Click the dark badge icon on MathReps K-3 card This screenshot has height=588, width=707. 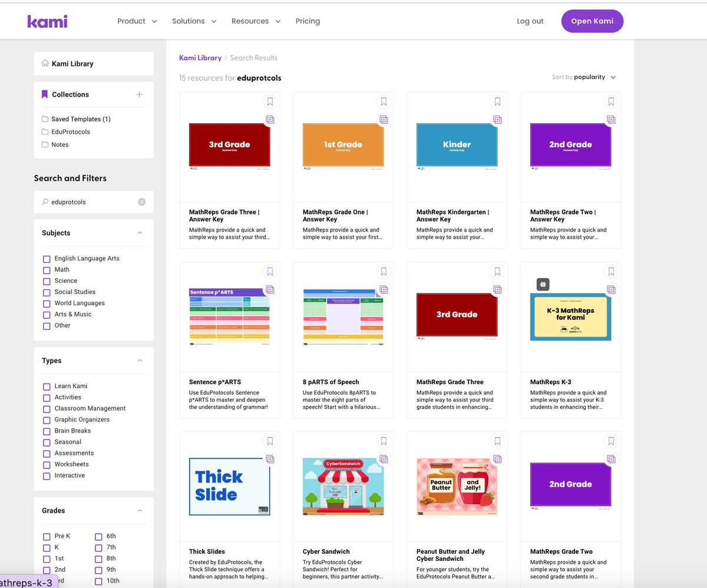pos(543,284)
